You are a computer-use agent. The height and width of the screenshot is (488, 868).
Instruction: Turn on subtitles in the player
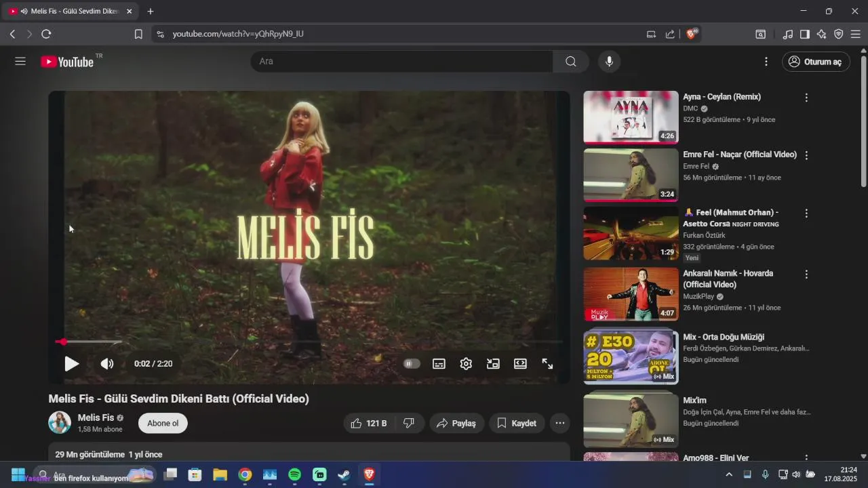(439, 364)
